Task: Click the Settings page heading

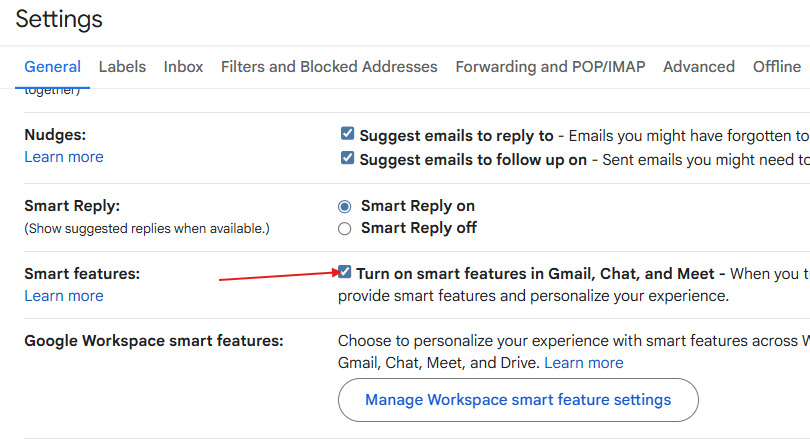Action: (59, 19)
